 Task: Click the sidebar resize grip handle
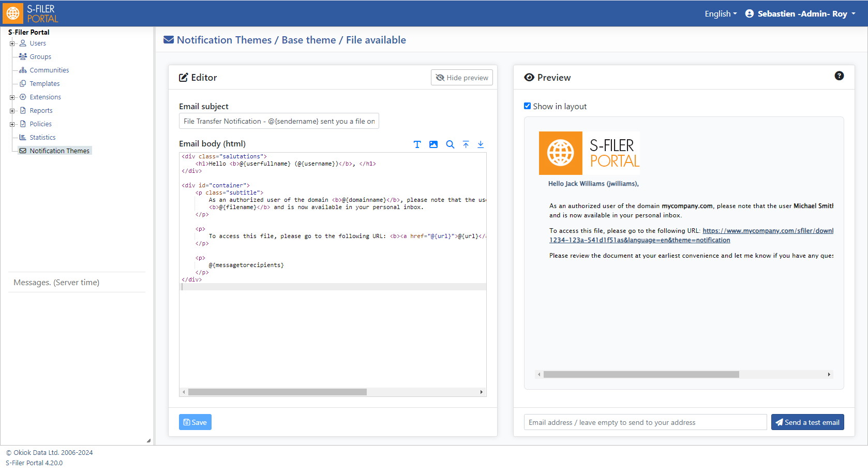[148, 441]
